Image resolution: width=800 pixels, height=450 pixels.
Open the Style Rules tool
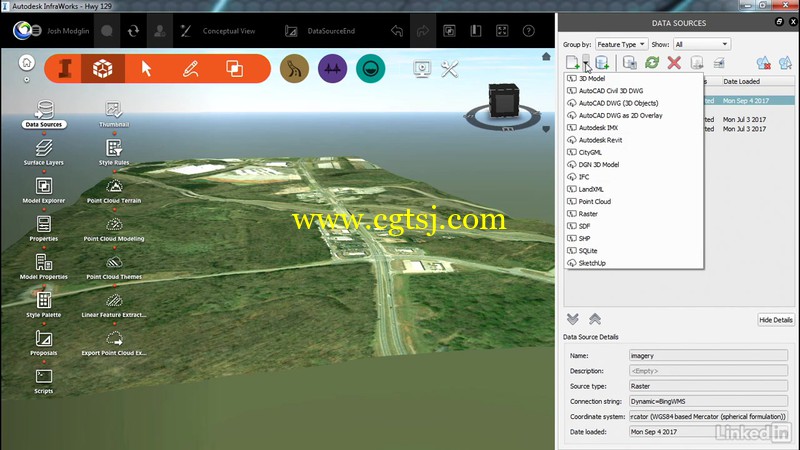click(114, 152)
